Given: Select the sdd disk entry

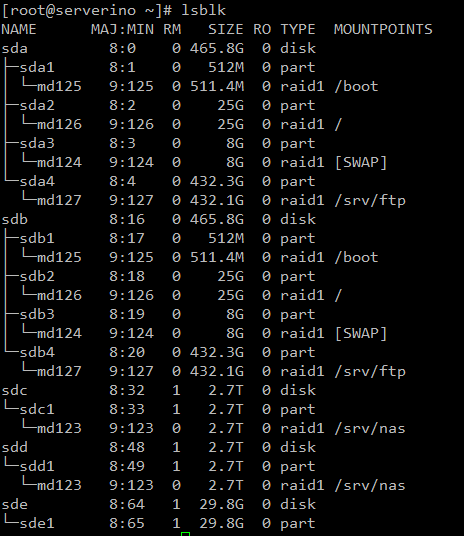Looking at the screenshot, I should coord(15,447).
